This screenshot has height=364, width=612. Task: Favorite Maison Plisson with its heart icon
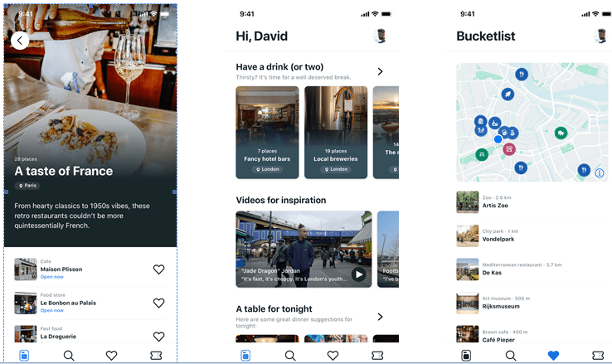tap(158, 269)
